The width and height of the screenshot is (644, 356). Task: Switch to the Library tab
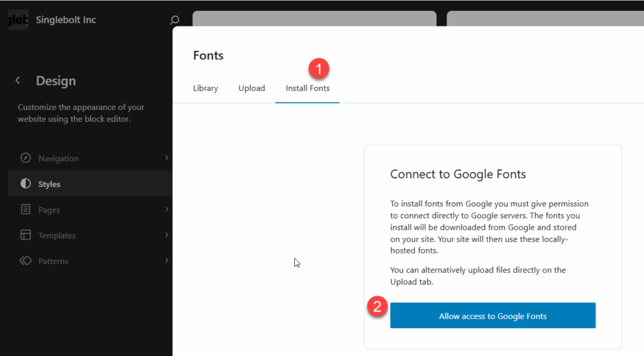coord(206,88)
